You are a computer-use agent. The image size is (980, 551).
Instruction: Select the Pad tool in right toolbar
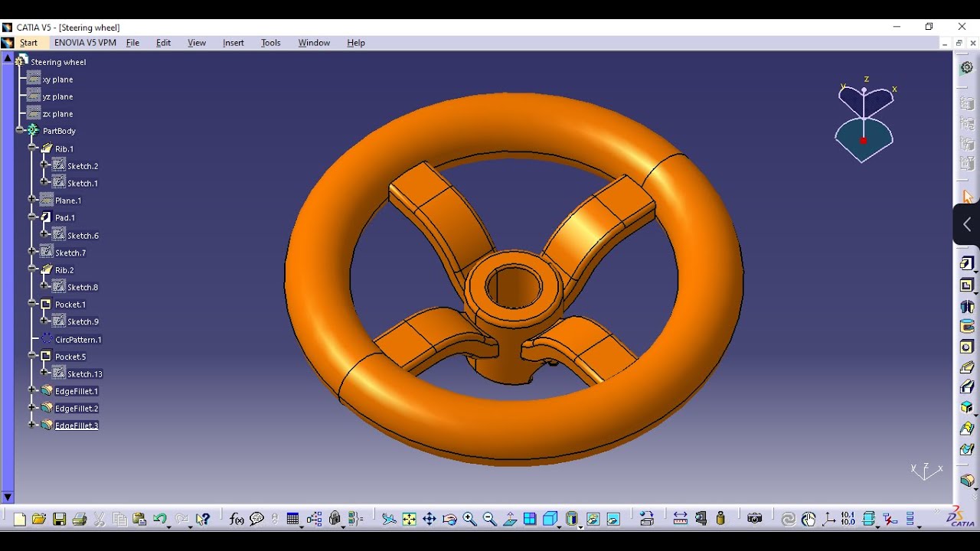[967, 264]
